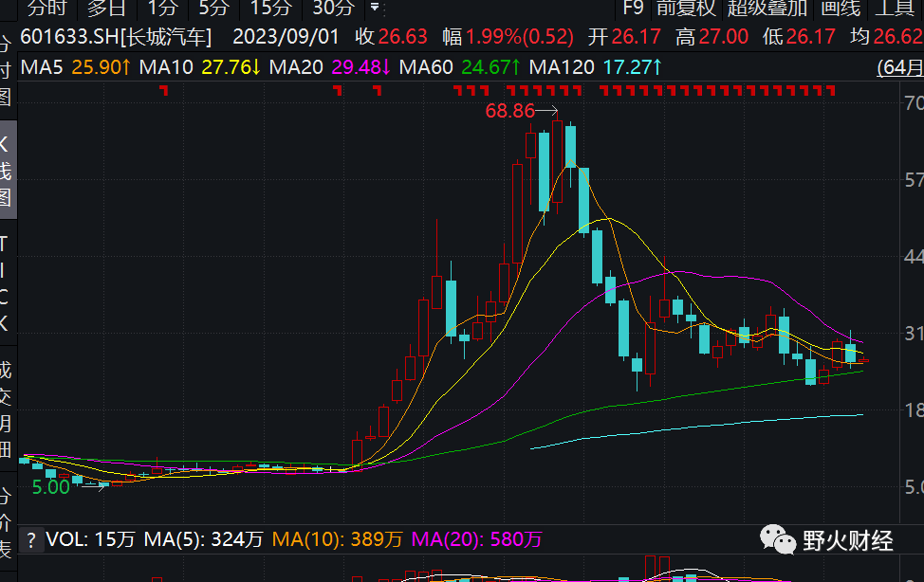Click the MA60 24.67 indicator label

point(460,67)
